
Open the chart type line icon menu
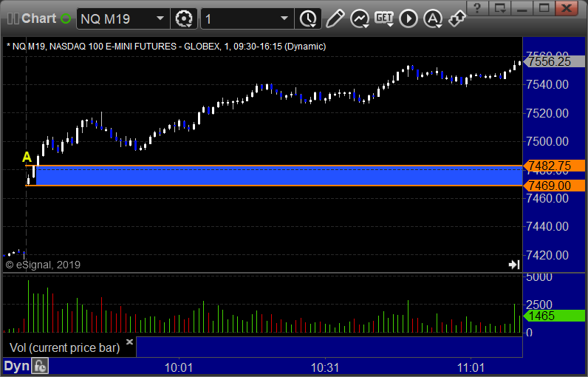click(360, 18)
